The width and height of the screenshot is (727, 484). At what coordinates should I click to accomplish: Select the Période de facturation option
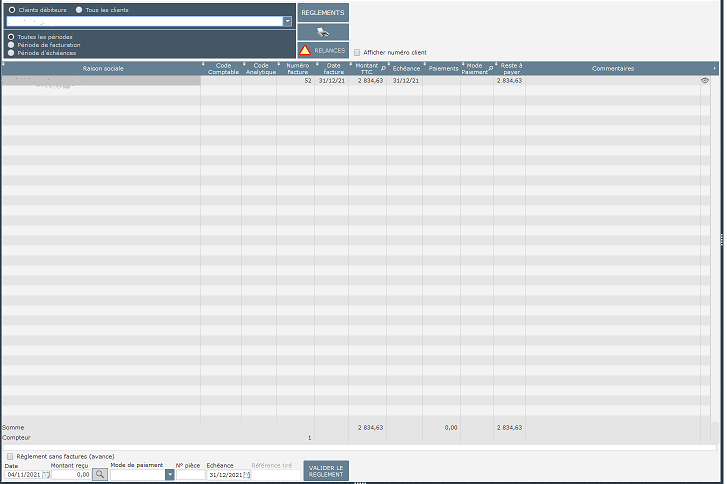click(x=11, y=45)
